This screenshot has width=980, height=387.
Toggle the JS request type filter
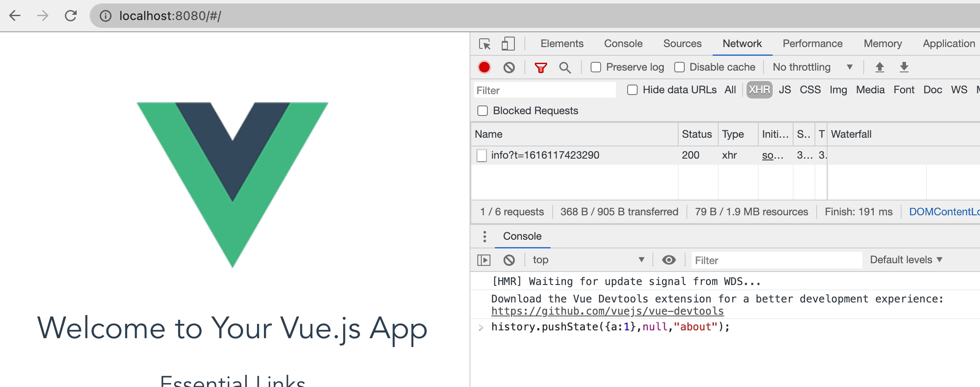tap(785, 90)
